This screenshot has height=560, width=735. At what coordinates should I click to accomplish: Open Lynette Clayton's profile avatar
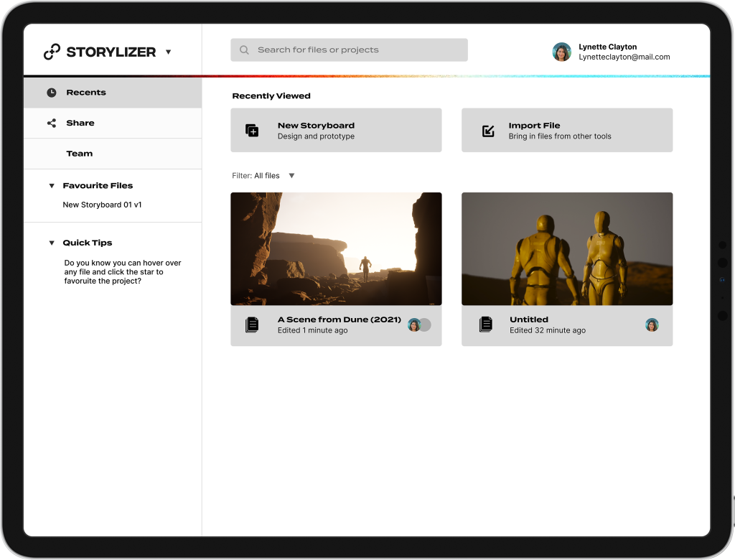click(561, 52)
